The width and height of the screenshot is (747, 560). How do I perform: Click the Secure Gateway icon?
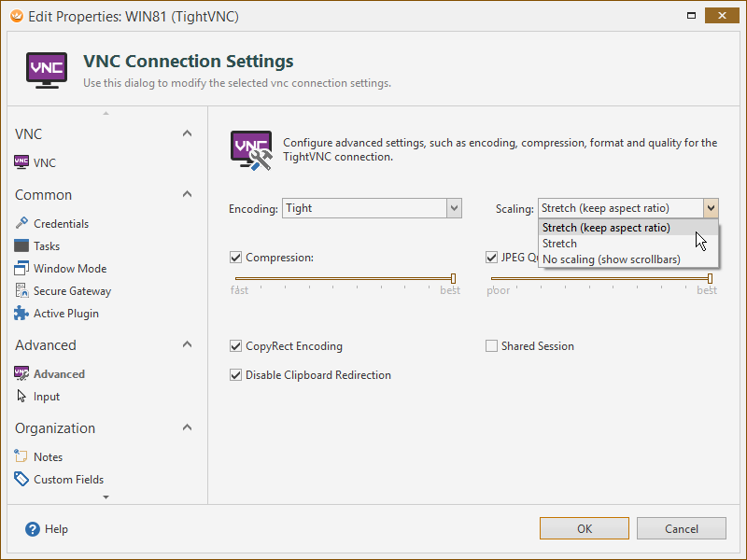[22, 290]
